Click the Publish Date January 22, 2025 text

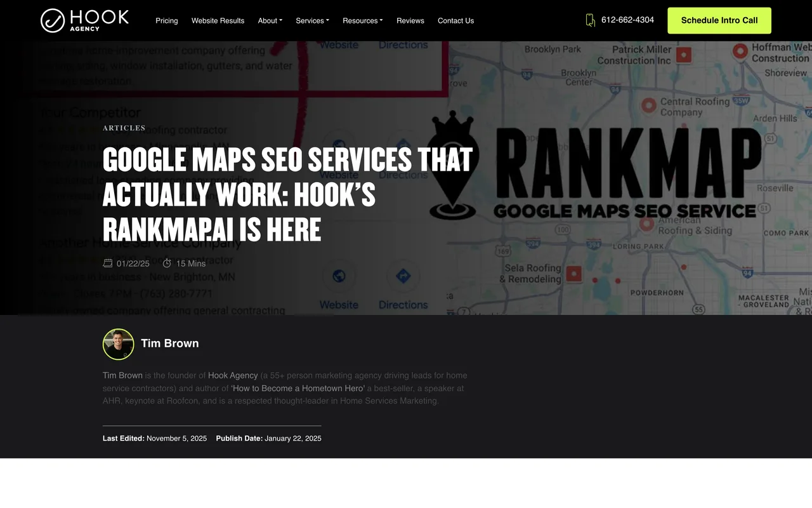click(269, 438)
